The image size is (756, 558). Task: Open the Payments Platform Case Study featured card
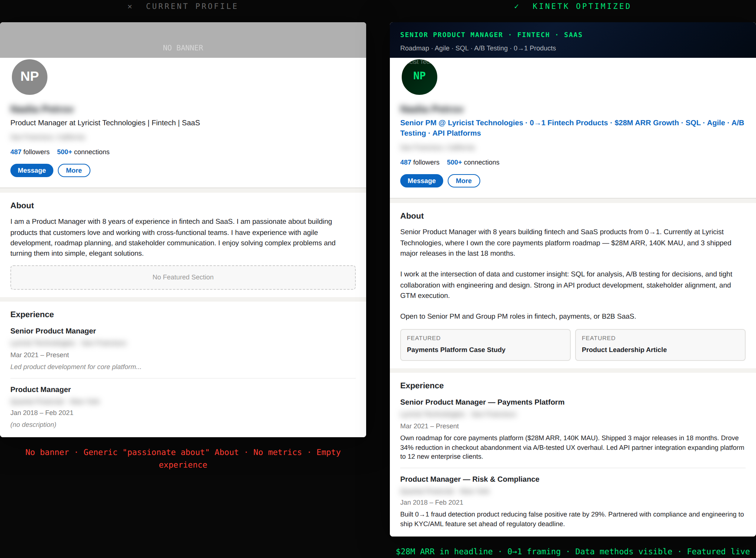(x=485, y=345)
